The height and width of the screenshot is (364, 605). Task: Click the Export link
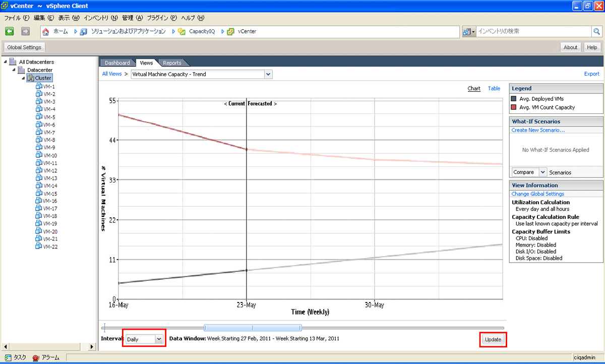click(x=592, y=74)
